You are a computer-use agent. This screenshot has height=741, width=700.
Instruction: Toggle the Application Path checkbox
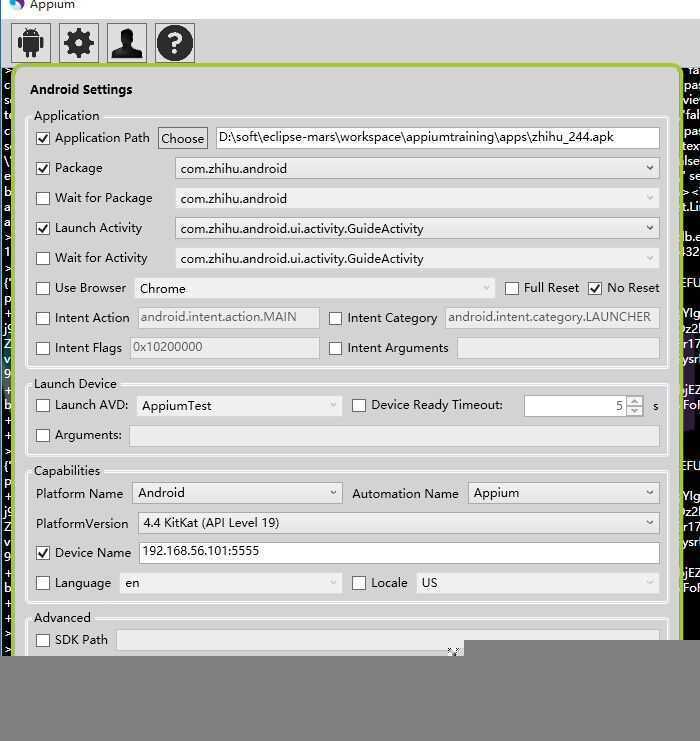coord(43,138)
